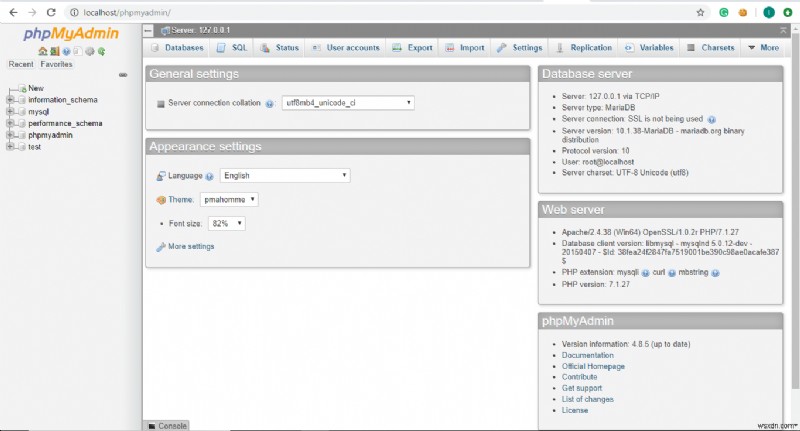Viewport: 800px width, 431px height.
Task: Click the Home icon under the phpMyAdmin logo
Action: (43, 51)
